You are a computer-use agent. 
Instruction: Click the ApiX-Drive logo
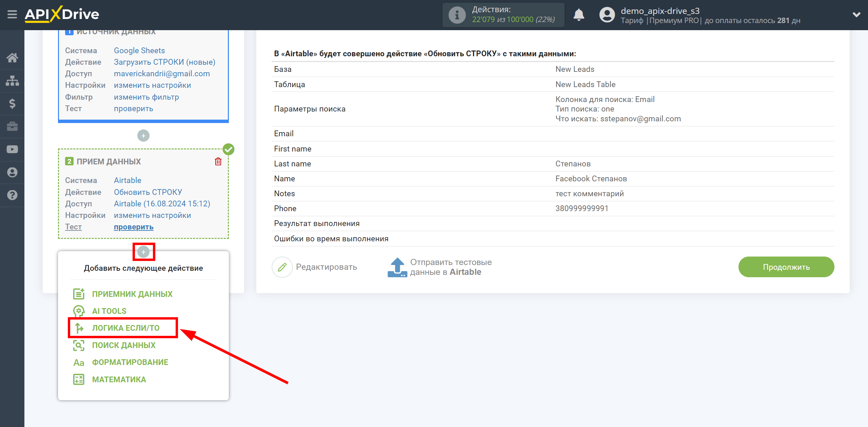pyautogui.click(x=62, y=14)
